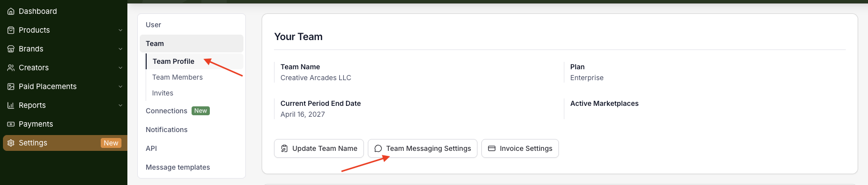868x185 pixels.
Task: Select Settings in the sidebar
Action: point(65,143)
